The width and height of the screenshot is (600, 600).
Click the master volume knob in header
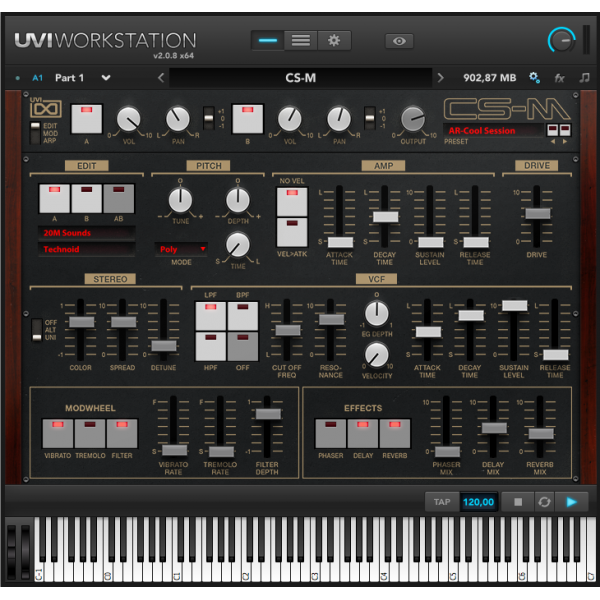coord(561,40)
